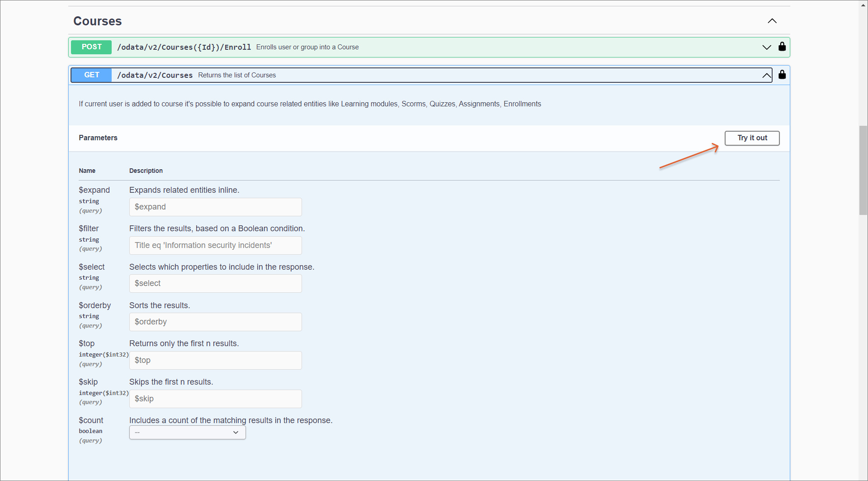Click the green POST method badge
Screen dimensions: 868x481
tap(91, 47)
